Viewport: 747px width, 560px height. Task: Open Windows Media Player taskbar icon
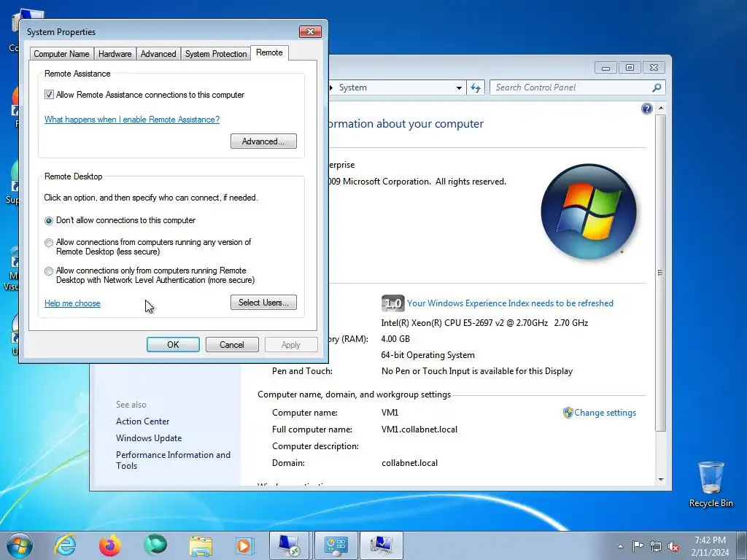245,545
